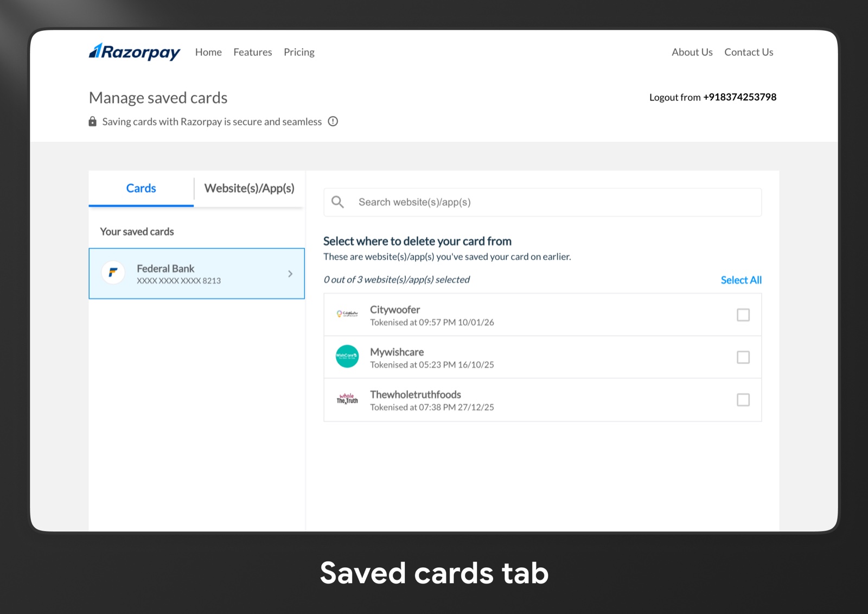The image size is (868, 614).
Task: Click the Mywishcare teal logo
Action: coord(347,357)
